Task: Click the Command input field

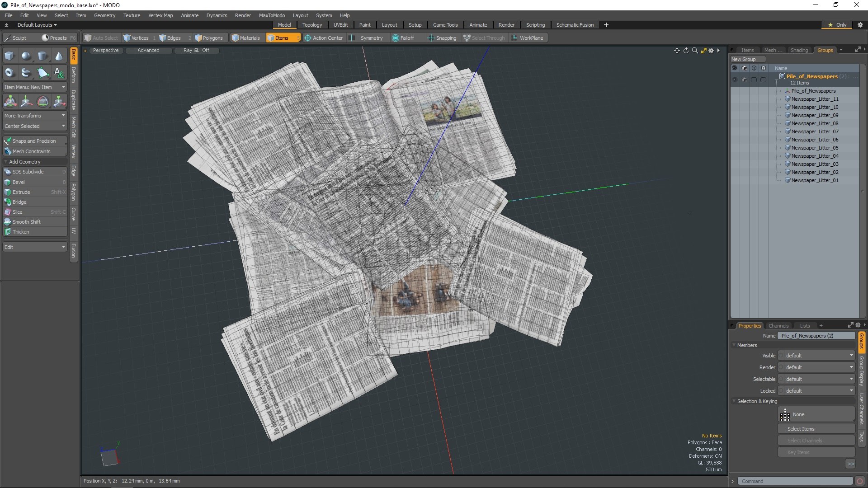Action: click(795, 481)
